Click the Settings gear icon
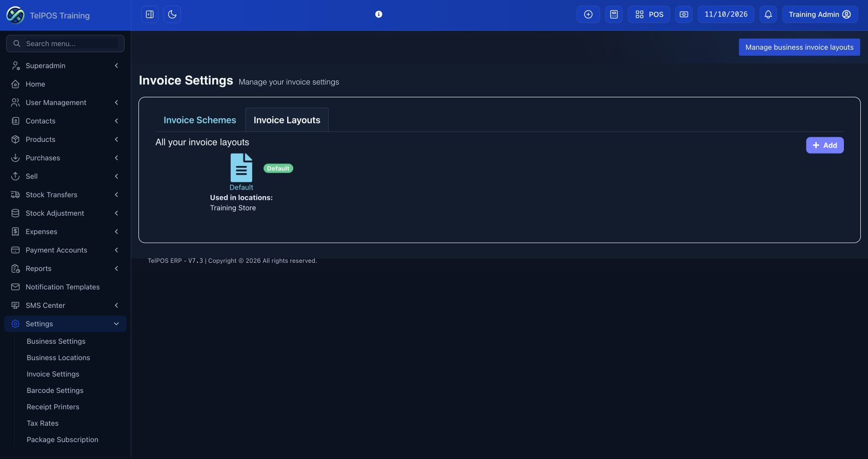868x459 pixels. (15, 324)
